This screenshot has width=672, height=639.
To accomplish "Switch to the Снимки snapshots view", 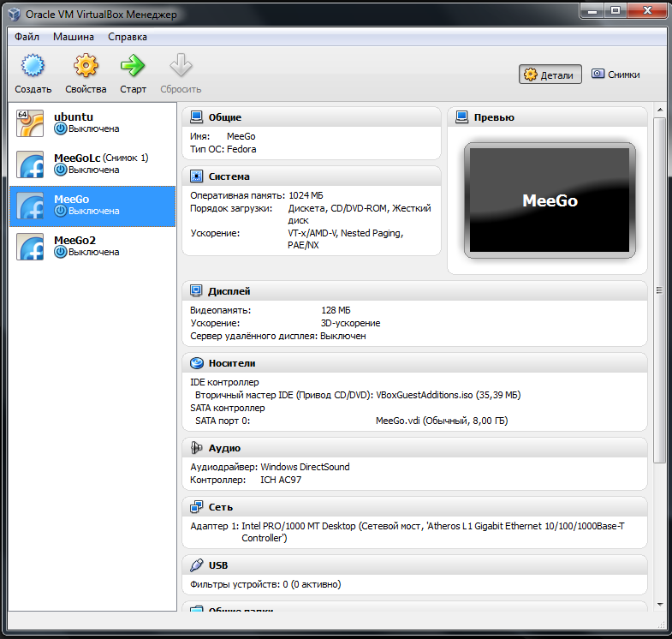I will point(616,75).
